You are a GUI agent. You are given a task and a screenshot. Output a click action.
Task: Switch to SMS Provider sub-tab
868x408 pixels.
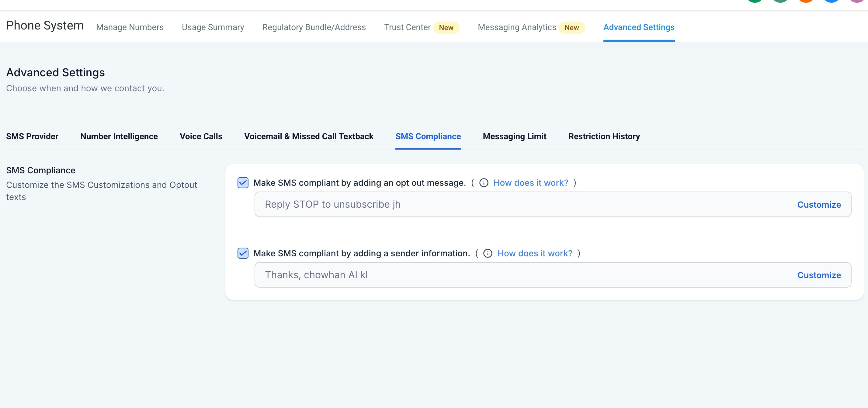[x=32, y=136]
